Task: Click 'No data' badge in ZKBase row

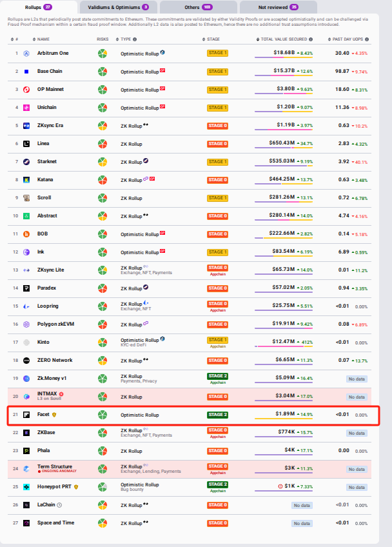Action: pos(357,433)
